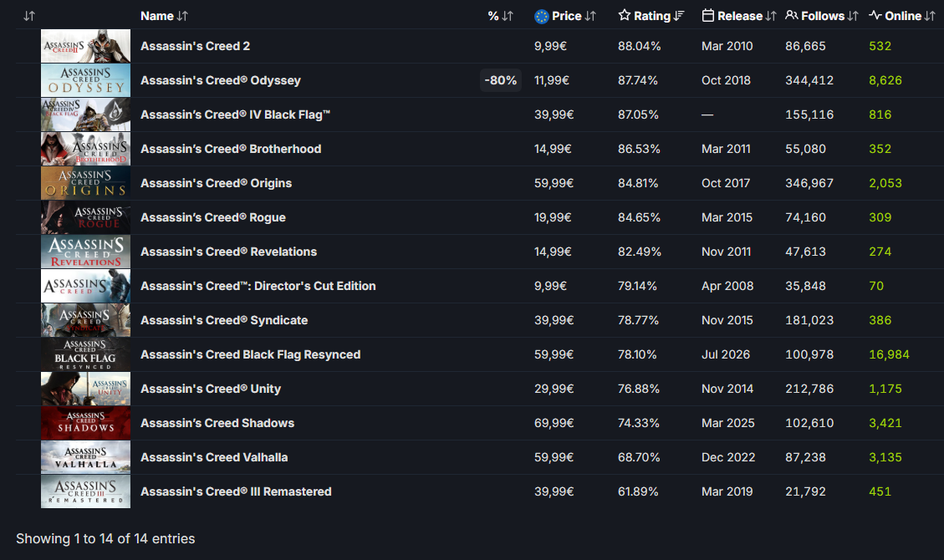944x560 pixels.
Task: Open the Origins cover thumbnail
Action: click(x=85, y=183)
